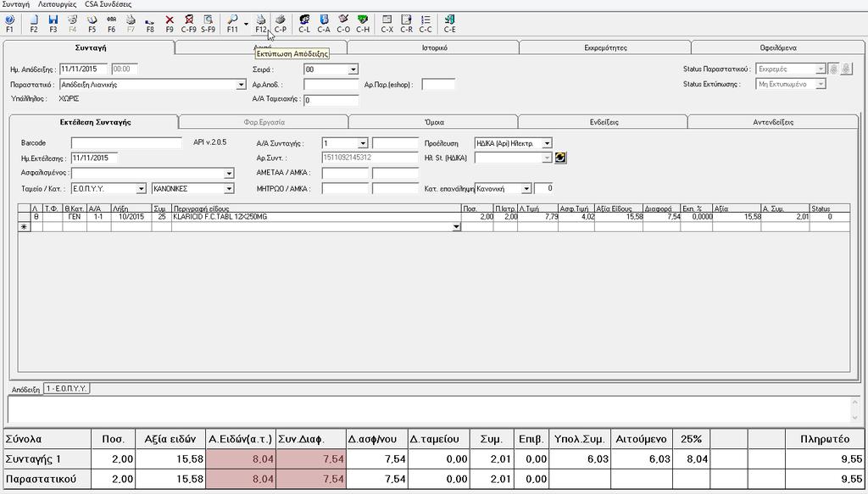Click the Περιγραφή είδους column header
Image resolution: width=868 pixels, height=494 pixels.
click(317, 208)
